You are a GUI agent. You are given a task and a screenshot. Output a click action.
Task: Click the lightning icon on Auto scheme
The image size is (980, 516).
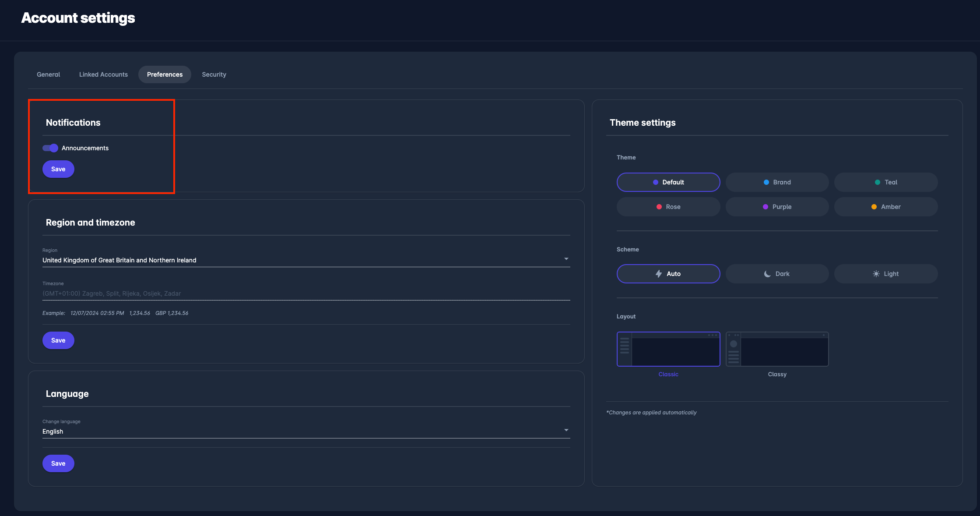[659, 273]
